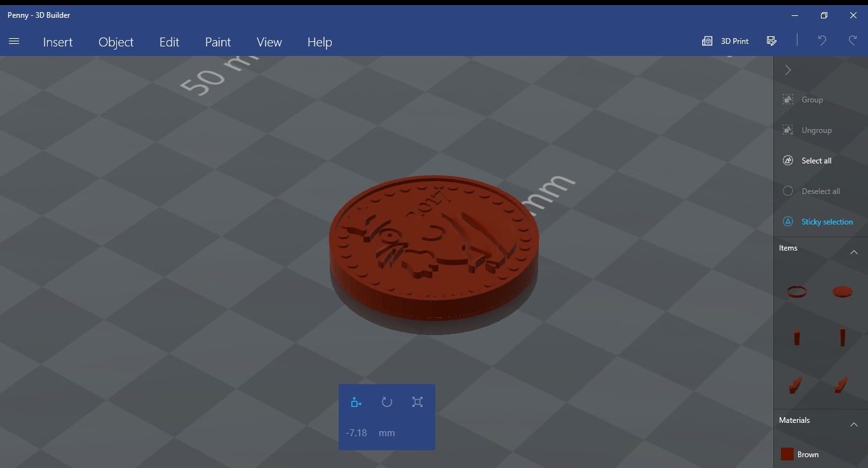
Task: Click the mm units label
Action: coord(386,433)
